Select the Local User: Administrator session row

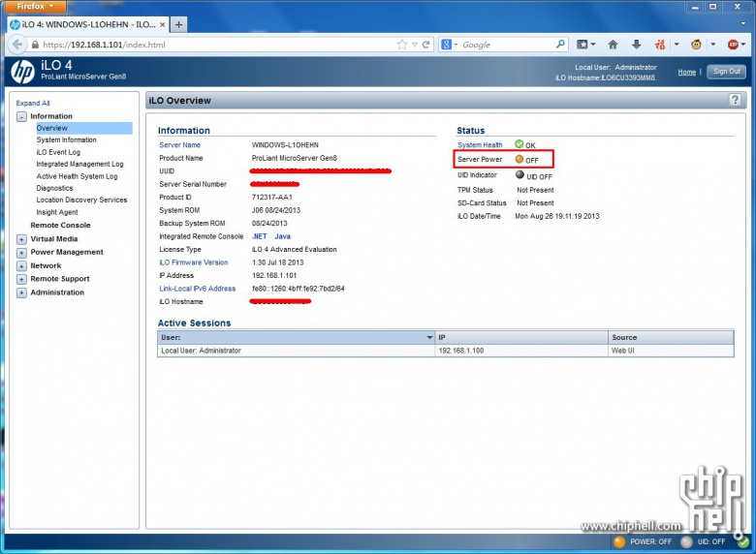click(446, 351)
